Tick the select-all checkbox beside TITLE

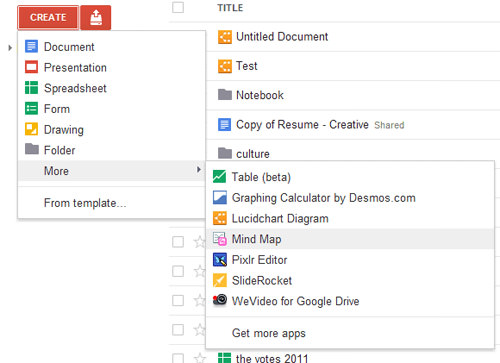[x=178, y=7]
